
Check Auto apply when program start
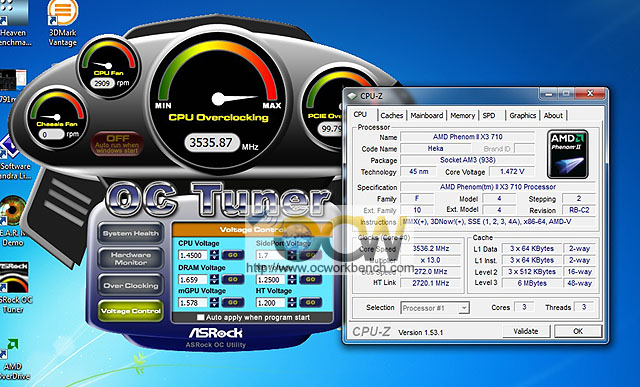(200, 317)
